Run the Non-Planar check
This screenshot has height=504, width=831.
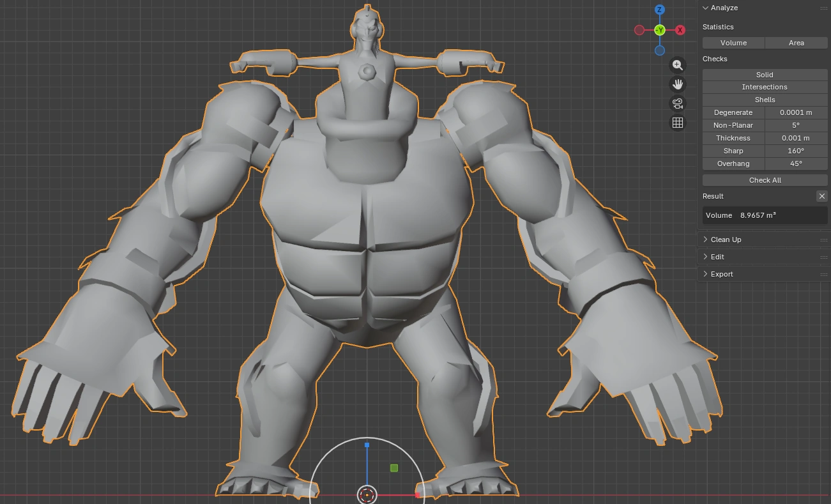(733, 125)
